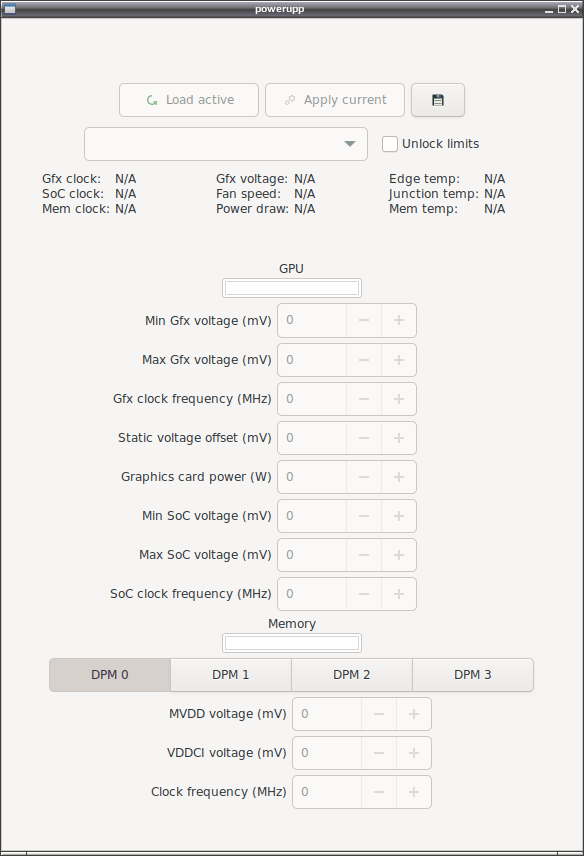The height and width of the screenshot is (856, 584).
Task: Focus the Static voltage offset field
Action: 312,438
